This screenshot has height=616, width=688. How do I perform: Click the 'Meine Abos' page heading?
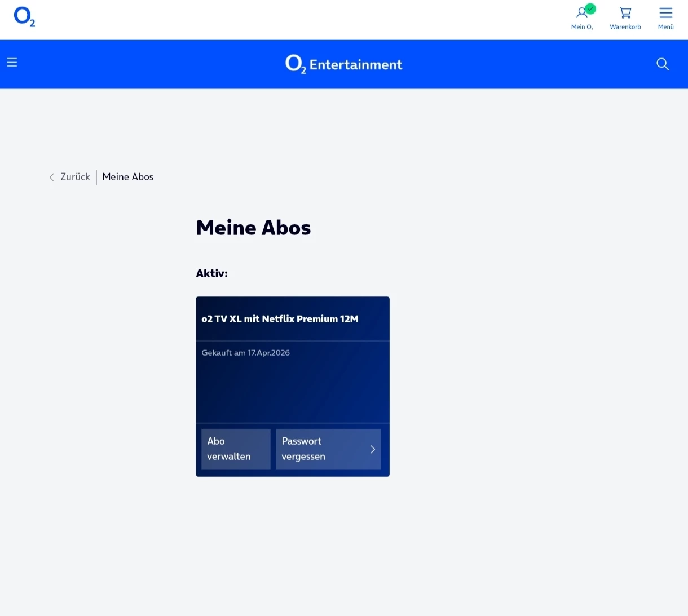coord(253,228)
